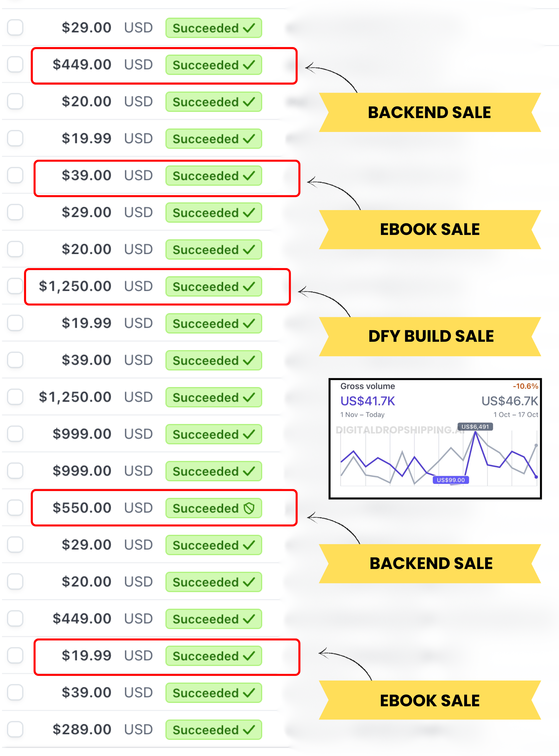
Task: Toggle the checkbox of the red-outlined $1,250.00 payment
Action: [x=15, y=286]
